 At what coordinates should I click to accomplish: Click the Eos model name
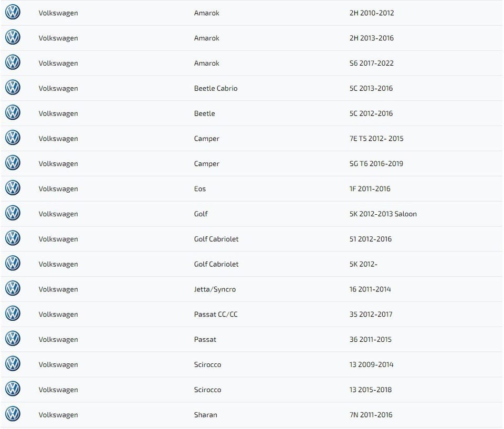coord(200,189)
